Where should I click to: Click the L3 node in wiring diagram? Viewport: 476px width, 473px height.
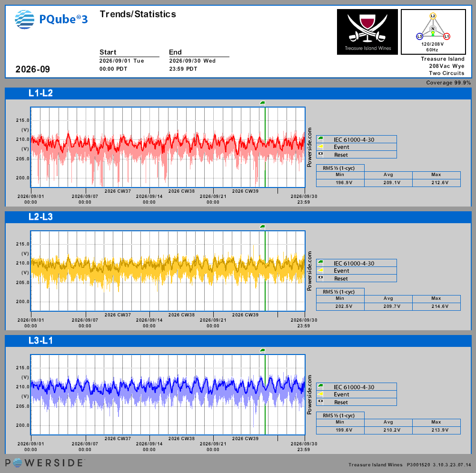point(419,37)
